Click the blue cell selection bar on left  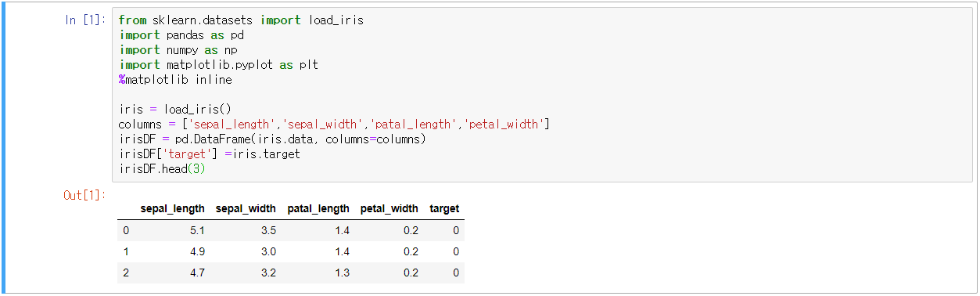point(3,148)
